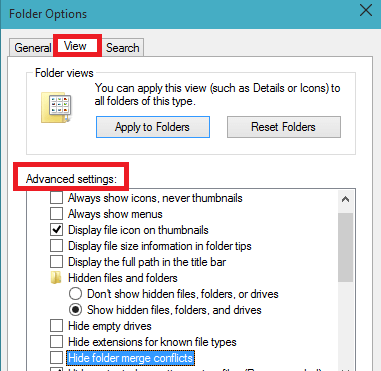The height and width of the screenshot is (371, 381).
Task: Switch to the Search tab
Action: click(123, 48)
